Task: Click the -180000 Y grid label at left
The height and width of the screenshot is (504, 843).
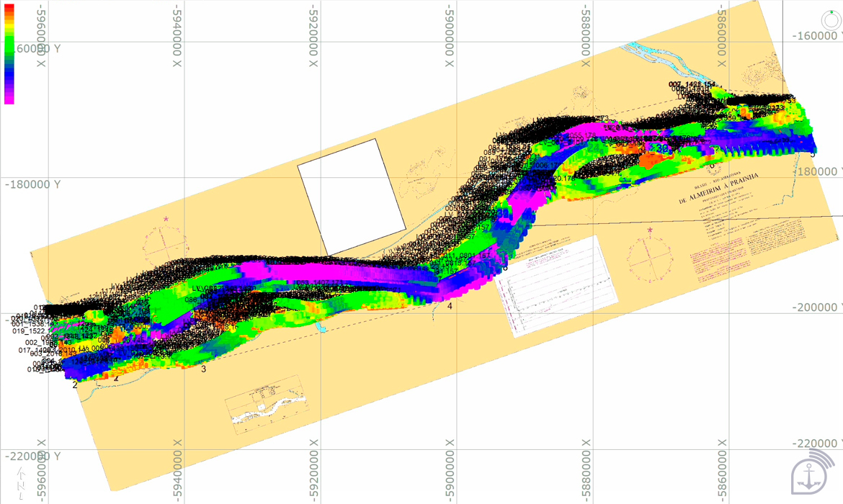Action: 33,184
